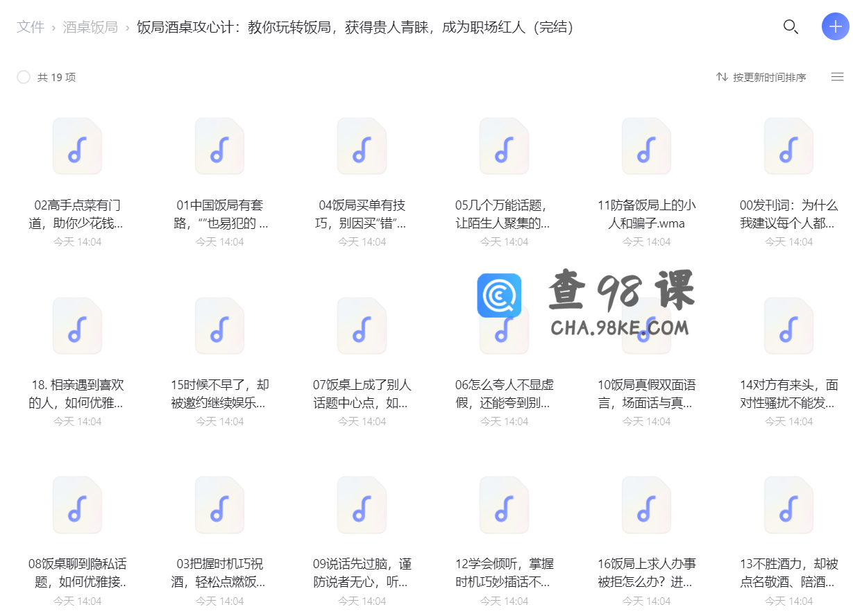Viewport: 853px width, 616px height.
Task: Click the blue plus button
Action: [834, 27]
